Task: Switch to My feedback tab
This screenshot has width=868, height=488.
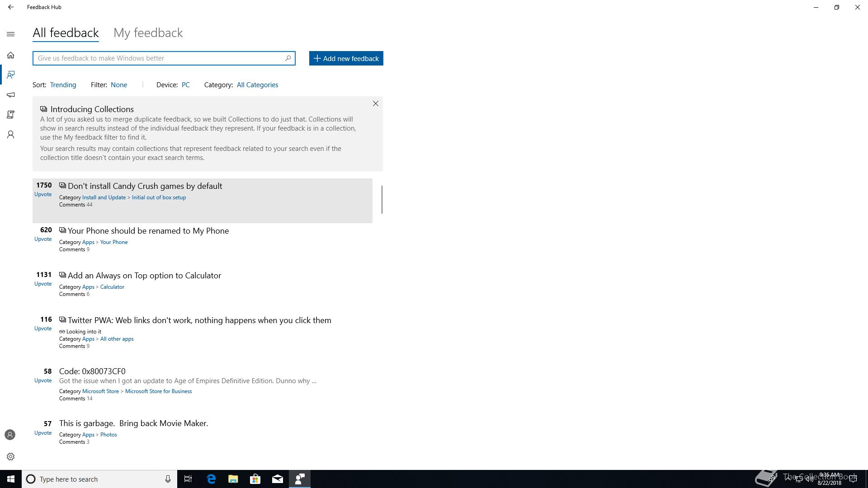Action: point(148,33)
